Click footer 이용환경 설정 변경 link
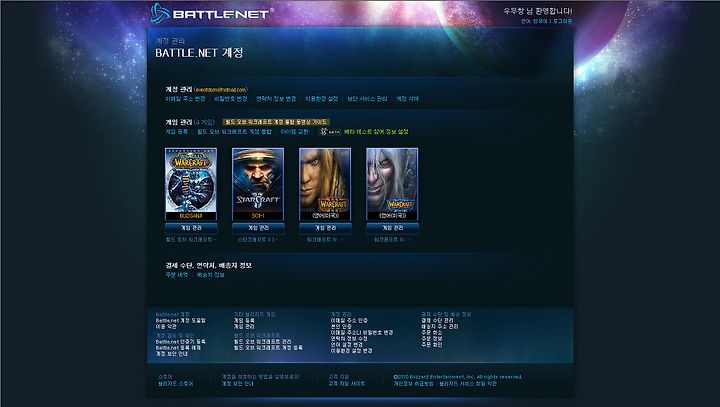720x407 pixels. pos(352,350)
